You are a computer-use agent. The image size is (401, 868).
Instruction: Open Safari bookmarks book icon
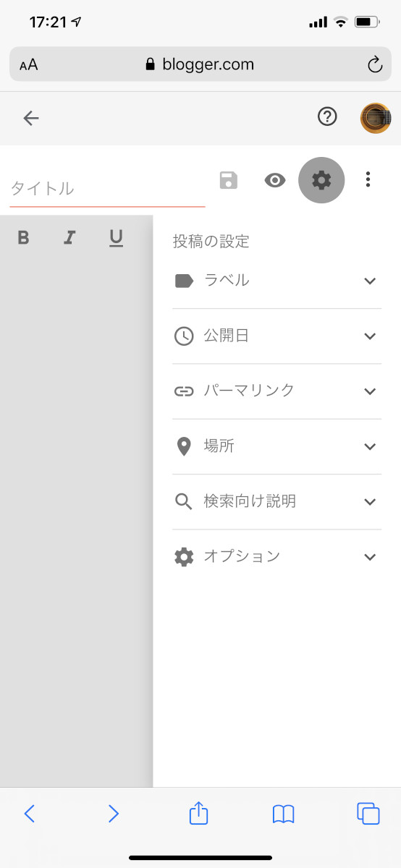coord(283,814)
